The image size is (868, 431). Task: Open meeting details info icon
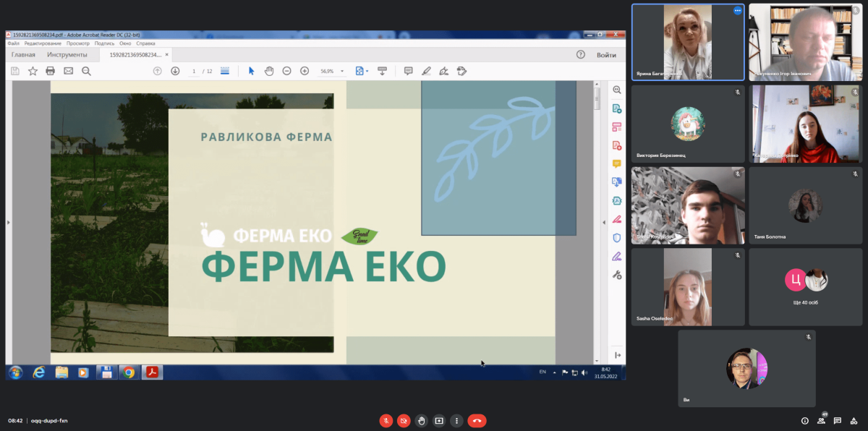[804, 420]
